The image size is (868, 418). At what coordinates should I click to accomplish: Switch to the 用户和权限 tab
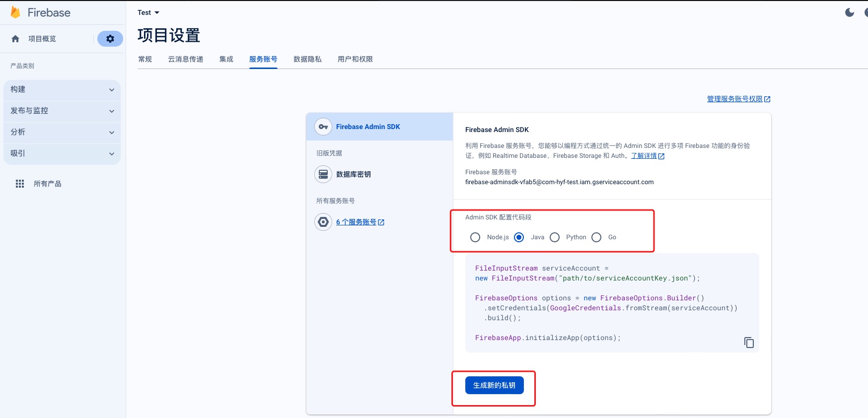click(355, 59)
